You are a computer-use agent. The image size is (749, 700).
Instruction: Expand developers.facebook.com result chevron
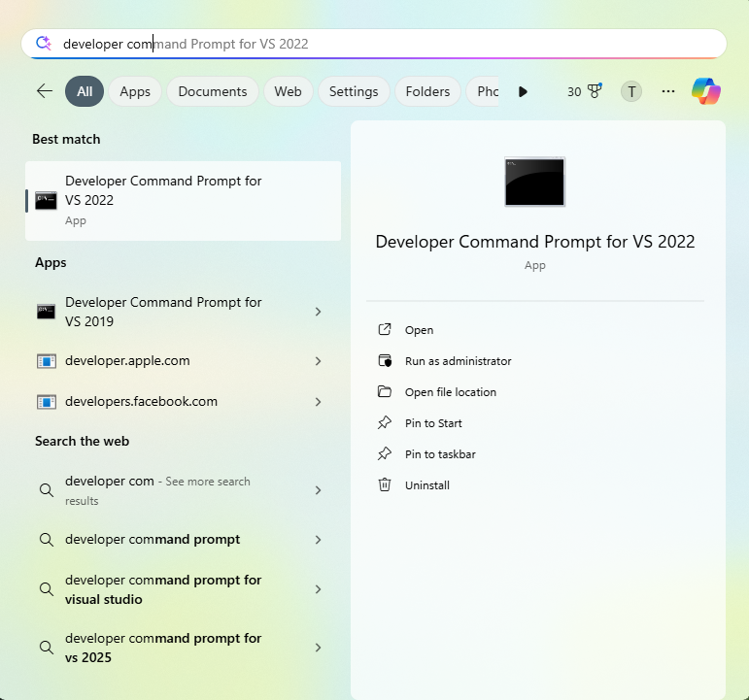pos(318,402)
